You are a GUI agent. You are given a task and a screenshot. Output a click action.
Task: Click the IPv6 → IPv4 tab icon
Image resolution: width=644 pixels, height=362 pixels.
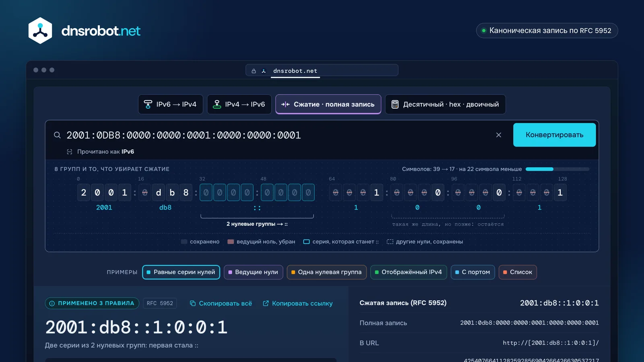[148, 104]
